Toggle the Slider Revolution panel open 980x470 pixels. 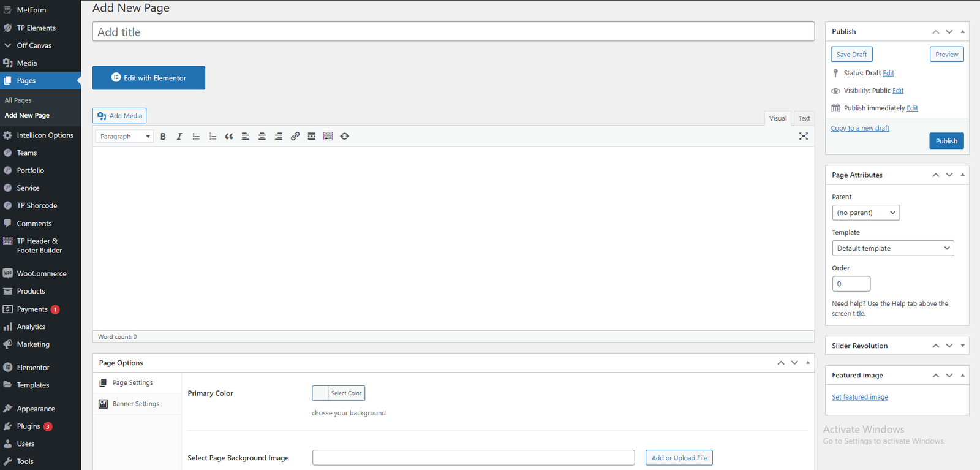962,346
